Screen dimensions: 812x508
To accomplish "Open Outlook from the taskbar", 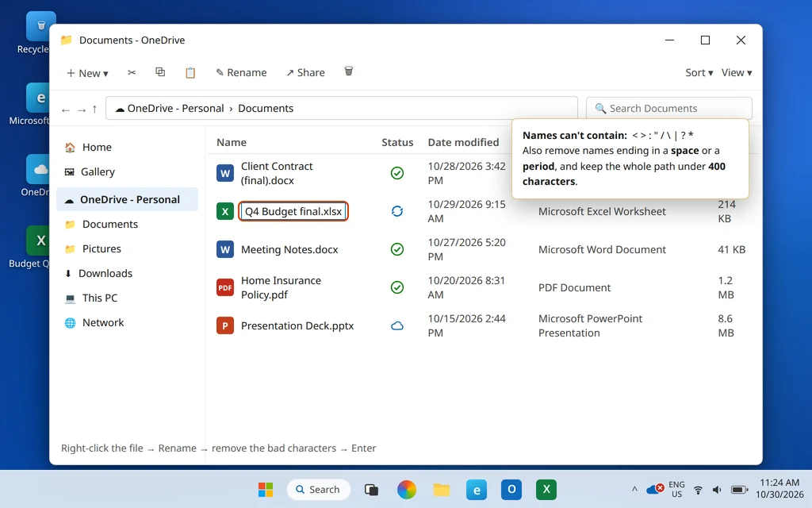I will pos(511,489).
